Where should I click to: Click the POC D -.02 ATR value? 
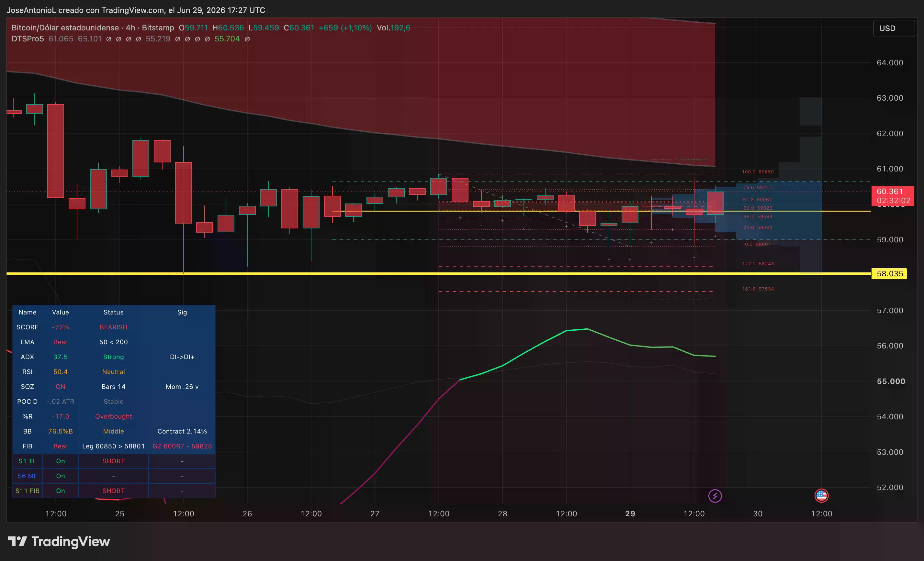tap(60, 402)
